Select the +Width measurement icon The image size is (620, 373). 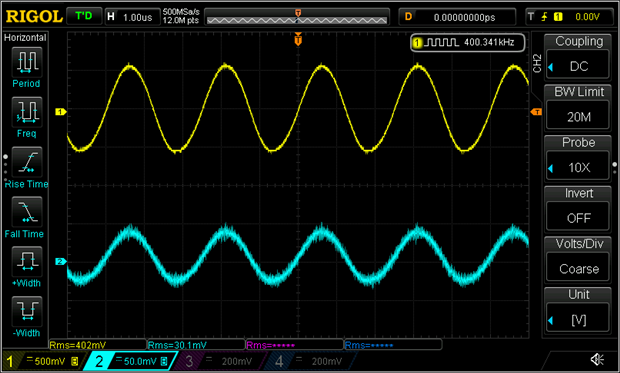pyautogui.click(x=26, y=262)
